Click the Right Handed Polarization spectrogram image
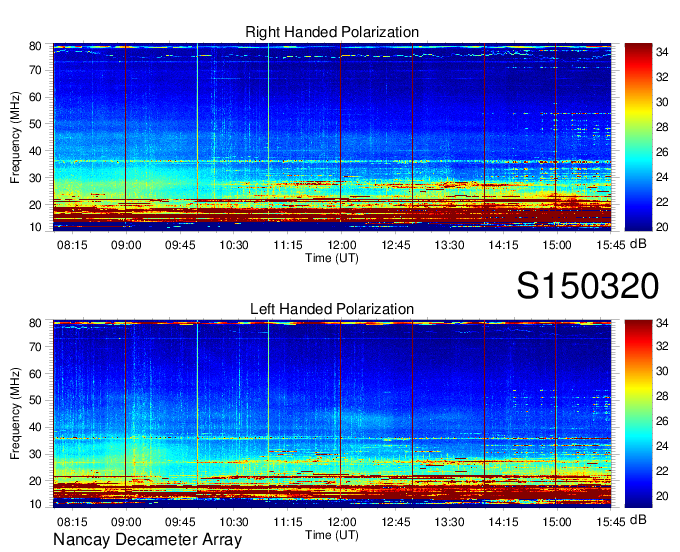The image size is (680, 552). click(x=332, y=137)
